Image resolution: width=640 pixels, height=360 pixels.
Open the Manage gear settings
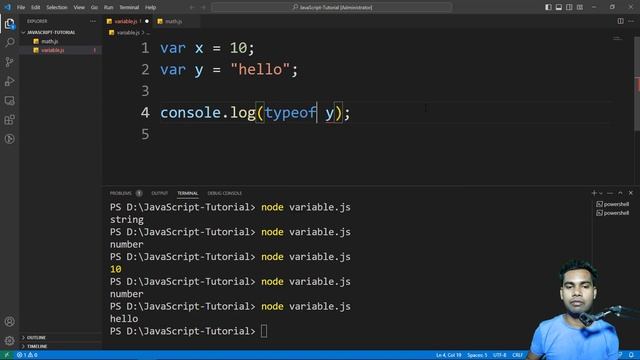click(x=10, y=340)
